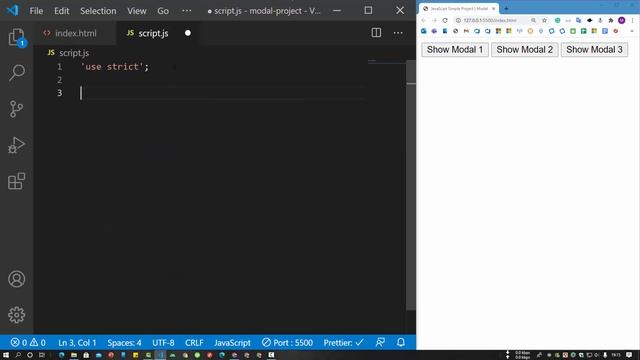Click the Port : 5500 Live Server status
Viewport: 640px width, 360px height.
click(x=287, y=342)
